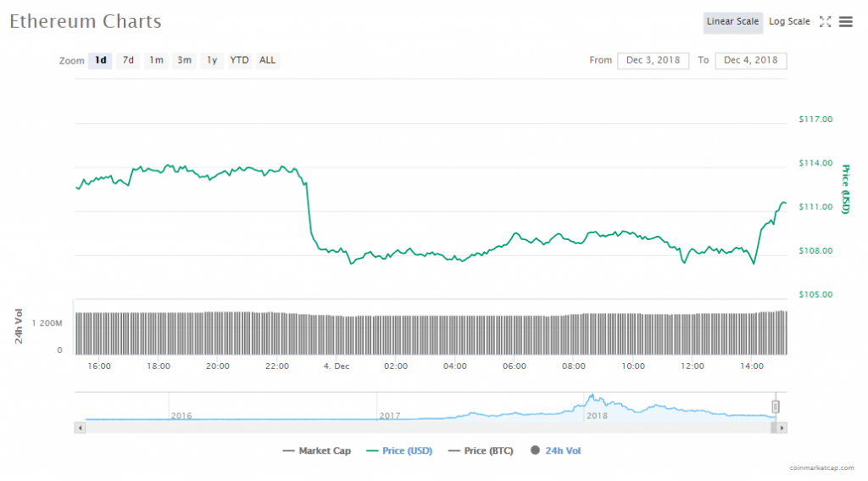Grab the navigator right range handle
868x481 pixels.
[x=775, y=407]
